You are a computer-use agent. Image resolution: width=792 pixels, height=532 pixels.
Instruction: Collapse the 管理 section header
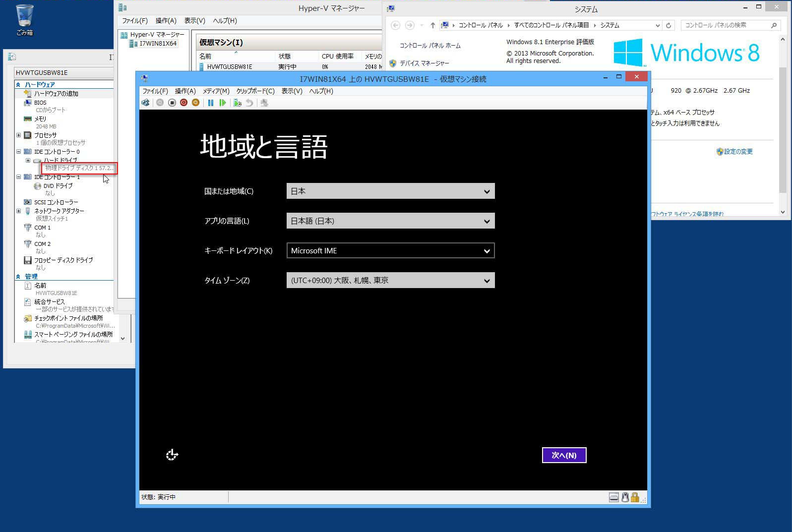click(18, 276)
